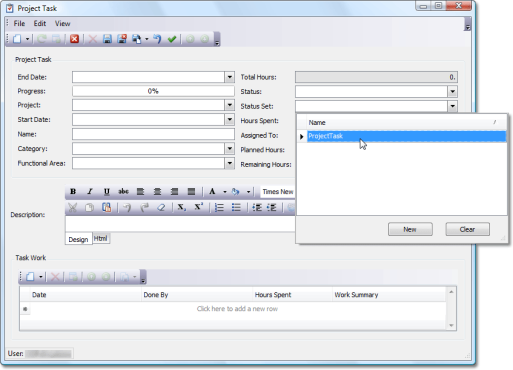
Task: Click the Name input field
Action: point(153,134)
